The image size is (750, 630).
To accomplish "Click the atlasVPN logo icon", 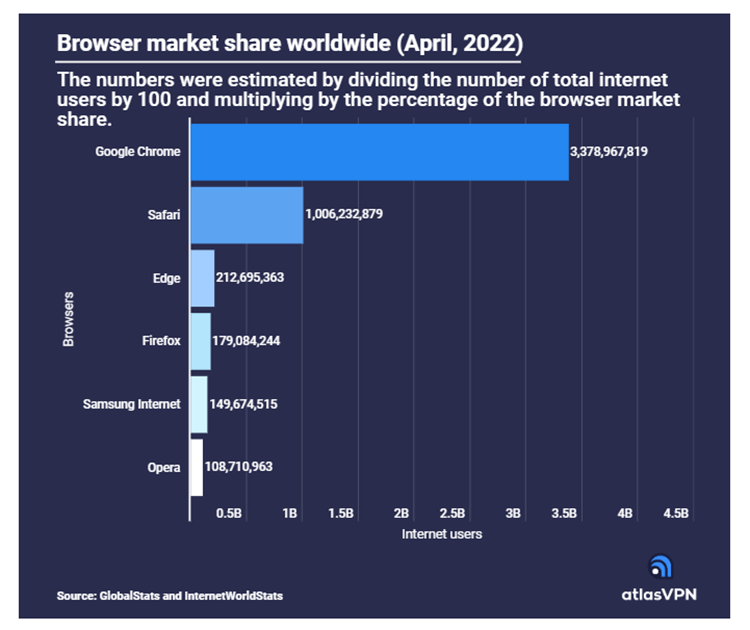I will click(x=661, y=567).
